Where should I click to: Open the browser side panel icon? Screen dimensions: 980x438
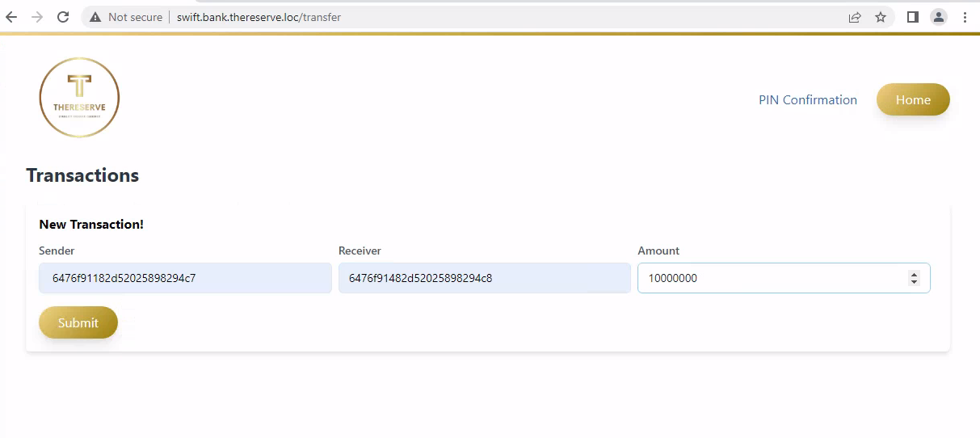tap(913, 17)
